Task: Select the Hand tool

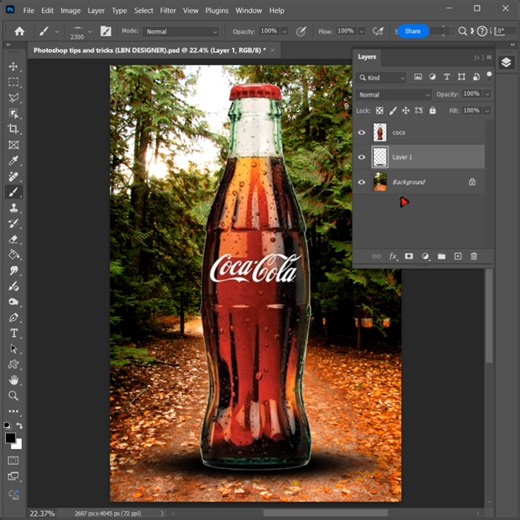Action: click(x=13, y=380)
